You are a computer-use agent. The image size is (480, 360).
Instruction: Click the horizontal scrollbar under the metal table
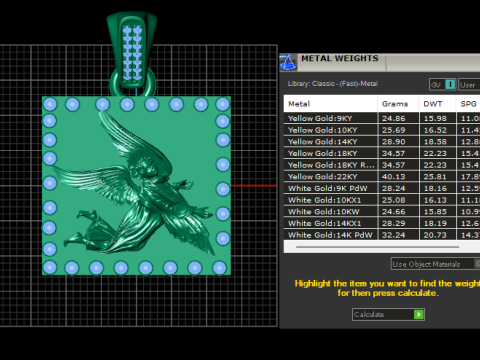(x=377, y=247)
